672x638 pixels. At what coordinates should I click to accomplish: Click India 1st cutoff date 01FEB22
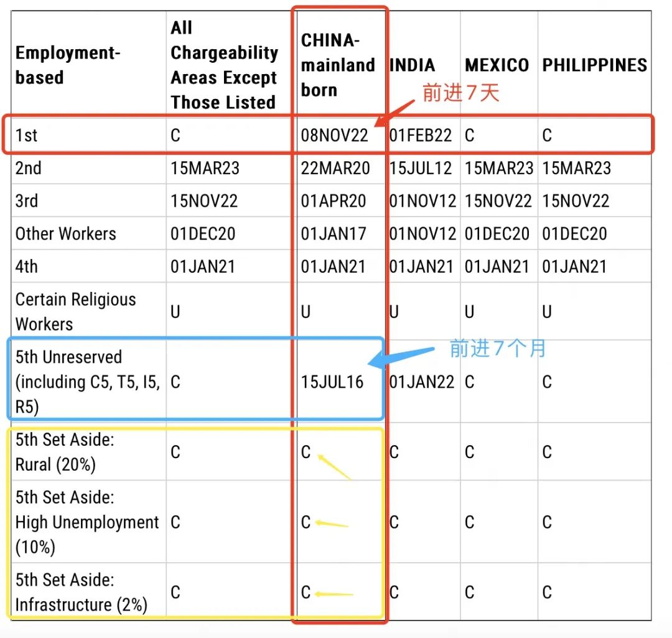click(421, 135)
